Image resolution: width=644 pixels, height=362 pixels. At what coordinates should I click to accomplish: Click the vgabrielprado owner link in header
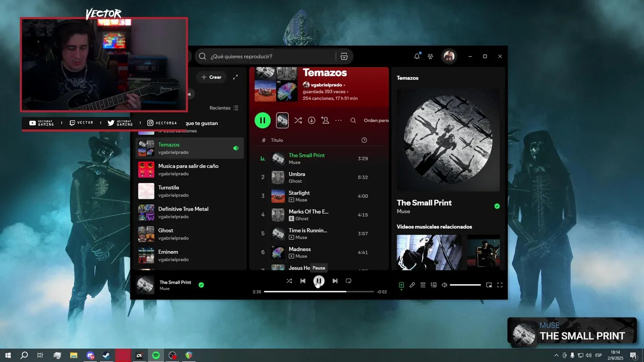click(x=326, y=85)
